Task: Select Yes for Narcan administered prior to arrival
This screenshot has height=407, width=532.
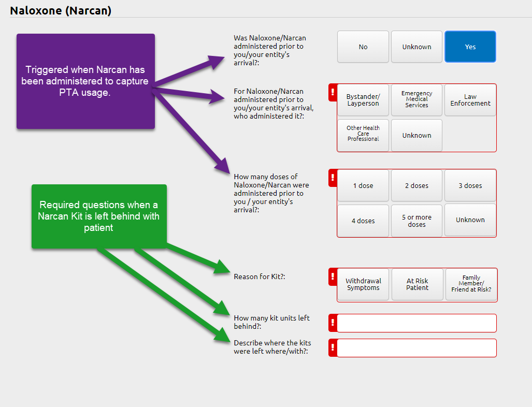Action: 470,47
